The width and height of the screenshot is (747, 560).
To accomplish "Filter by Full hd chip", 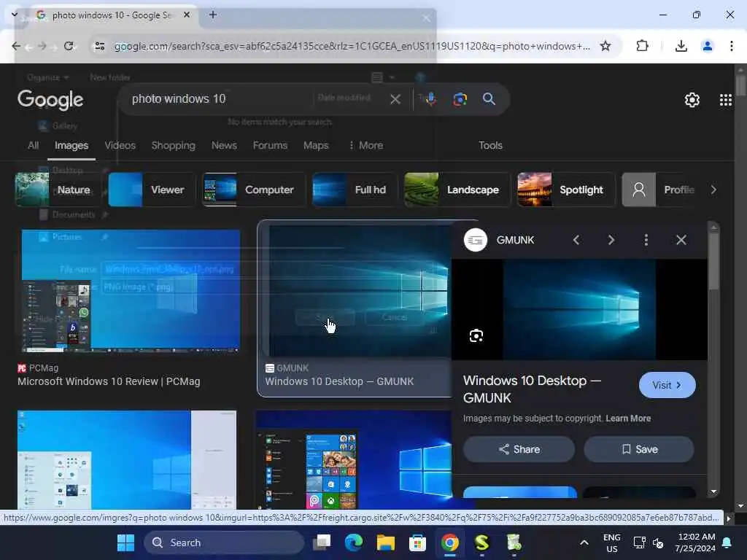I will (x=355, y=190).
